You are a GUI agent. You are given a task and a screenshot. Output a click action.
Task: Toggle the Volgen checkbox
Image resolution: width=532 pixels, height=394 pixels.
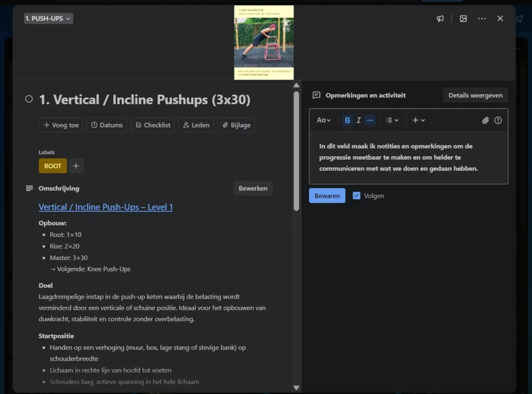pyautogui.click(x=356, y=196)
